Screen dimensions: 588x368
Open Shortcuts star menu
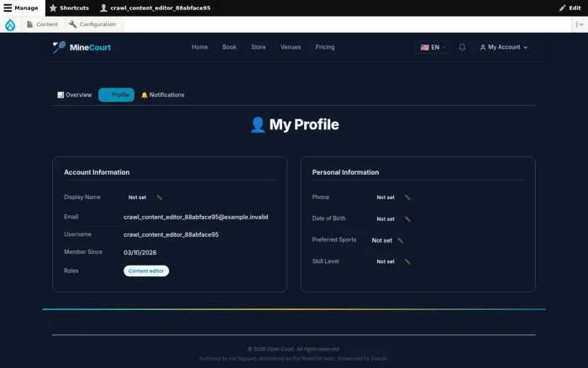(69, 8)
